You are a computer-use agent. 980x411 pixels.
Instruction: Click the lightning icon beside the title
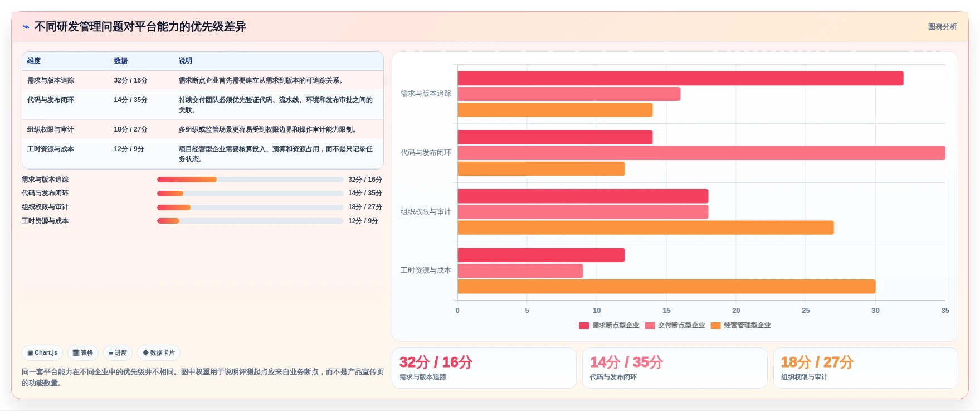click(26, 27)
